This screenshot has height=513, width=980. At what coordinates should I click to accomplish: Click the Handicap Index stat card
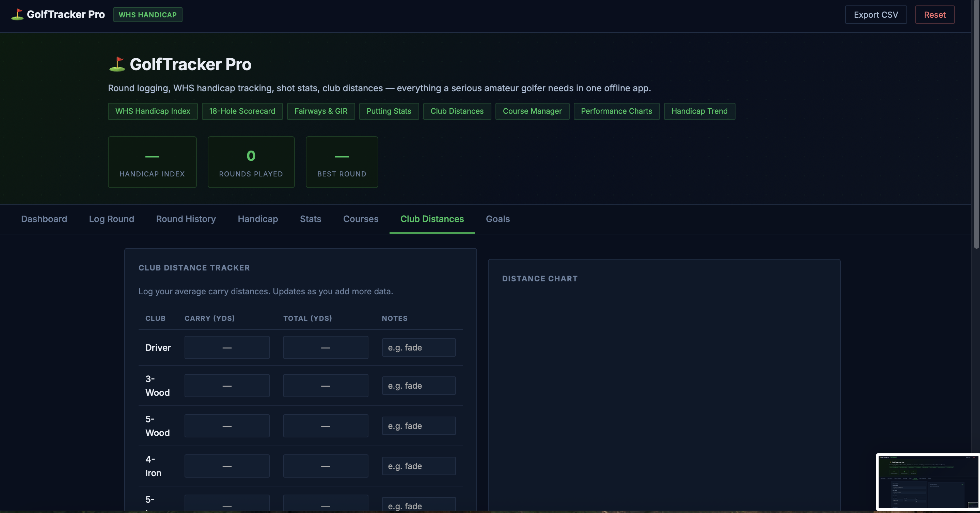point(152,162)
